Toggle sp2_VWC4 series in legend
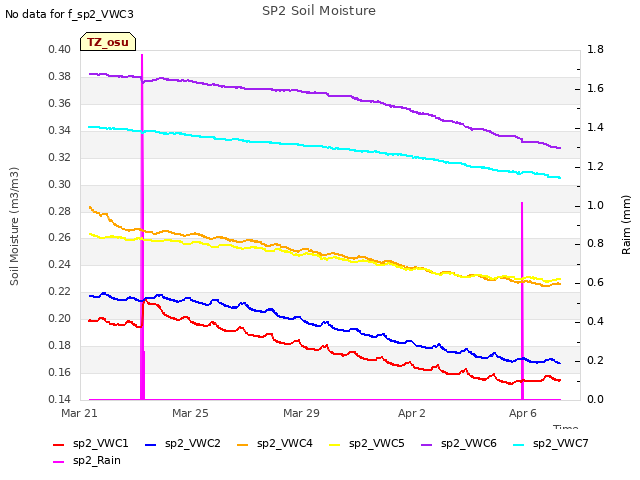This screenshot has width=640, height=480. [x=275, y=444]
